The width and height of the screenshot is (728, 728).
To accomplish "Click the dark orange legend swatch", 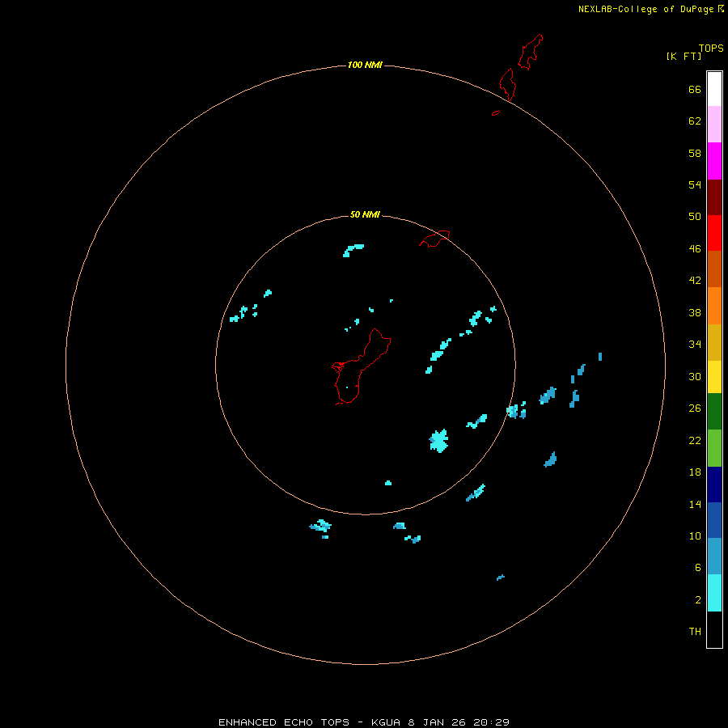I will (714, 269).
